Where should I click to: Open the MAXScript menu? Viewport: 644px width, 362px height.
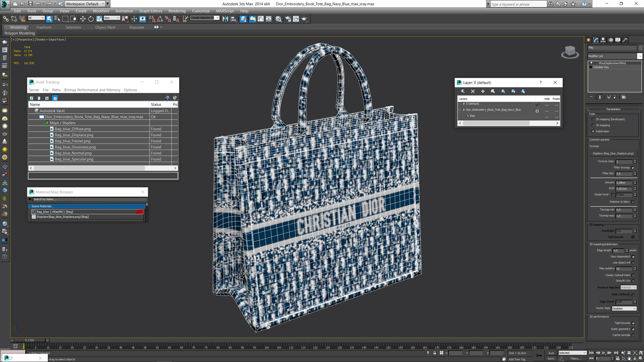point(225,11)
